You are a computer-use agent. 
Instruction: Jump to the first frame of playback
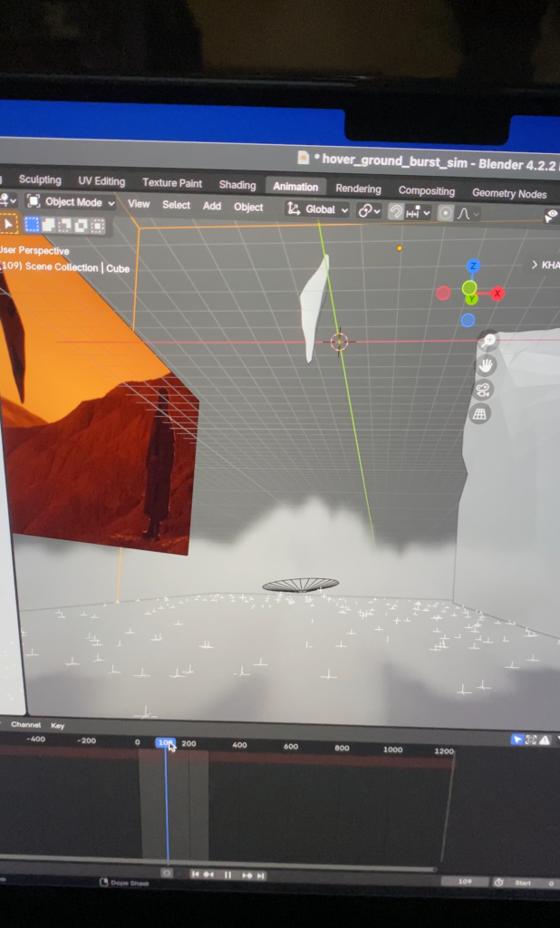click(195, 875)
